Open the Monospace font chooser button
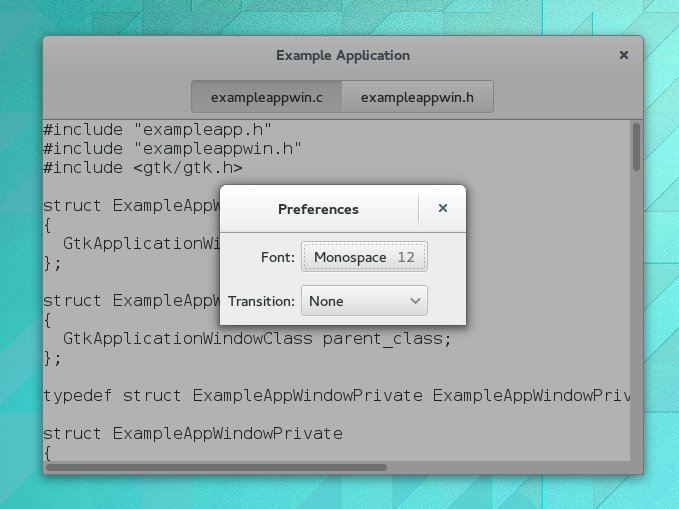Viewport: 679px width, 509px height. pos(364,257)
